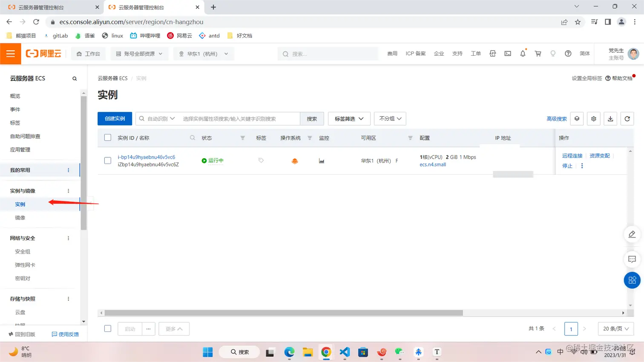Check the instance i-bp14u9hyaebnu46v5vc6 row checkbox
Image resolution: width=644 pixels, height=362 pixels.
click(x=107, y=160)
